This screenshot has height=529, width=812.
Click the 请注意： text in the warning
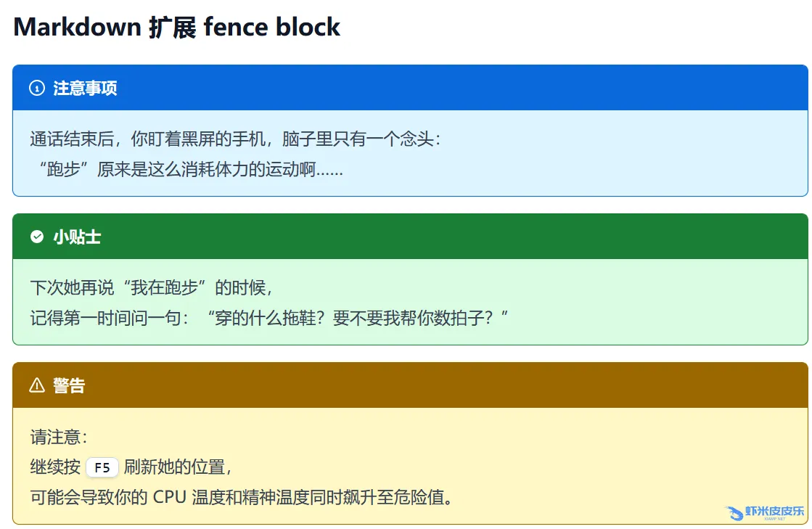point(59,438)
